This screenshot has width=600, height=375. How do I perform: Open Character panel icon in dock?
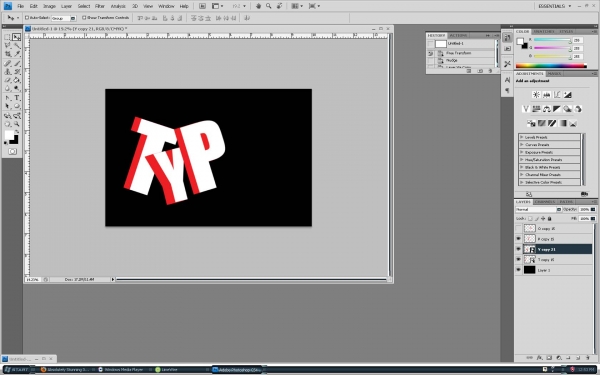click(507, 80)
